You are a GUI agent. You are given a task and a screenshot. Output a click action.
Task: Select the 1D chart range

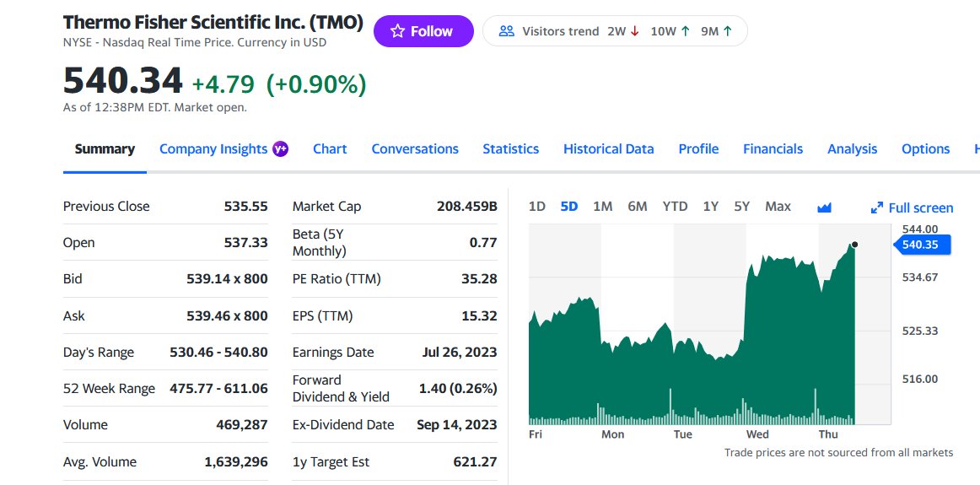pos(537,207)
